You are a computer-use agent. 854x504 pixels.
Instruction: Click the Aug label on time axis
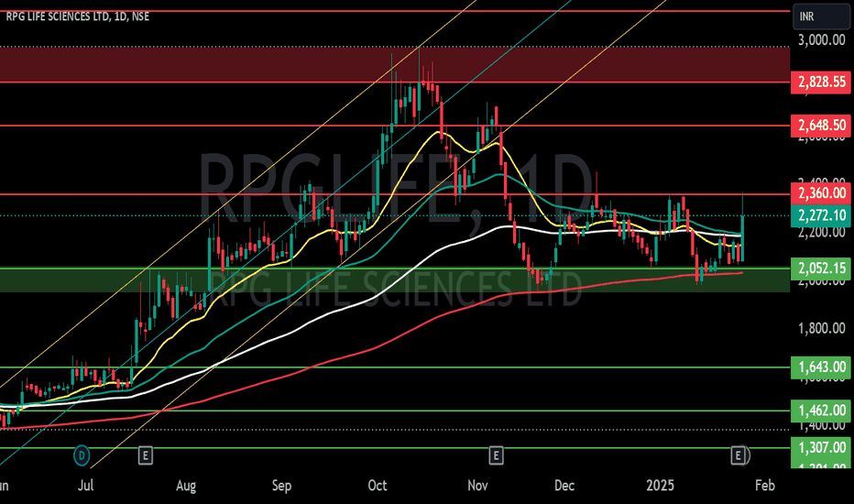pos(186,485)
